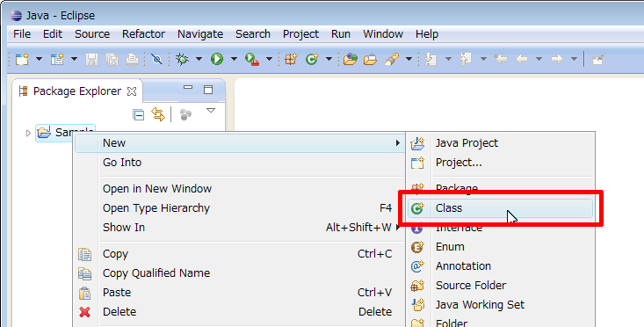
Task: Click the Open Task folder toolbar icon
Action: coord(370,59)
